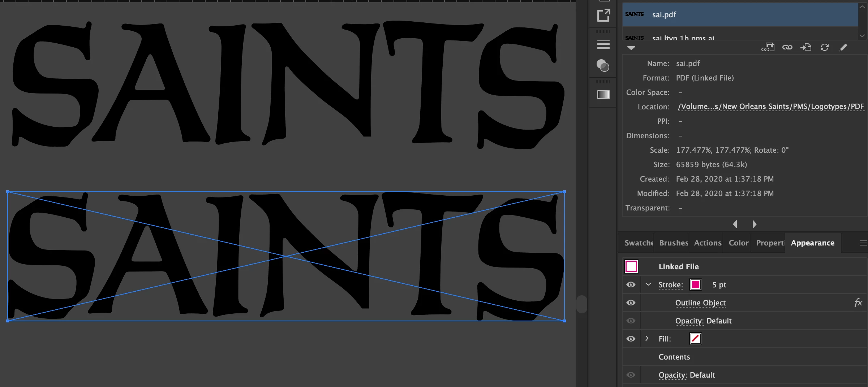Screen dimensions: 868x387
Task: Toggle visibility of Outline Object effect
Action: coord(631,303)
